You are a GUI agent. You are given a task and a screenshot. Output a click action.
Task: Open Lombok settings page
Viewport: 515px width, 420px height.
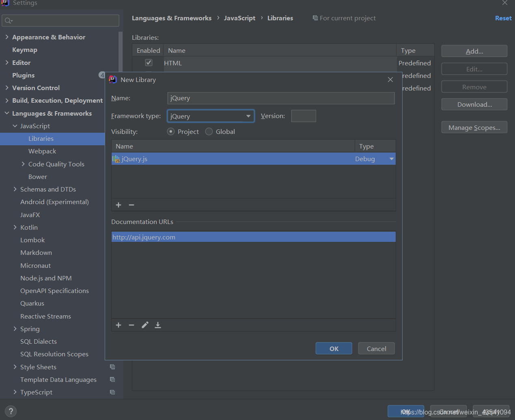pos(32,240)
